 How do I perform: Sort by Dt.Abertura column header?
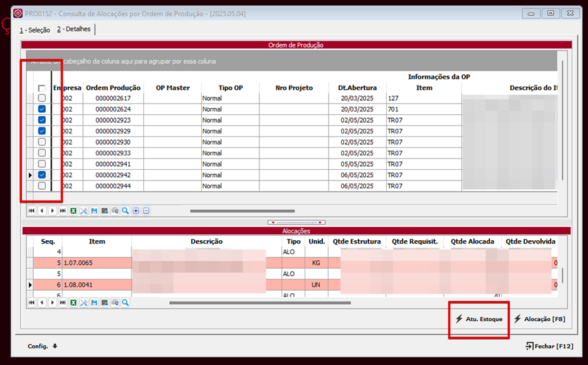(357, 88)
